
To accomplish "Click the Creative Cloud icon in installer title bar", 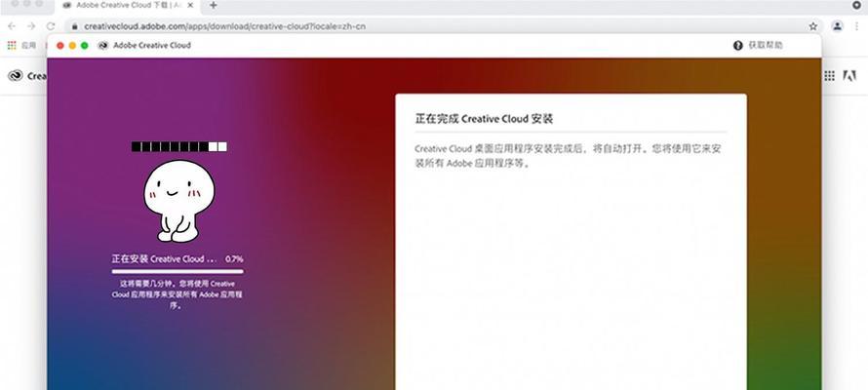I will pos(102,46).
